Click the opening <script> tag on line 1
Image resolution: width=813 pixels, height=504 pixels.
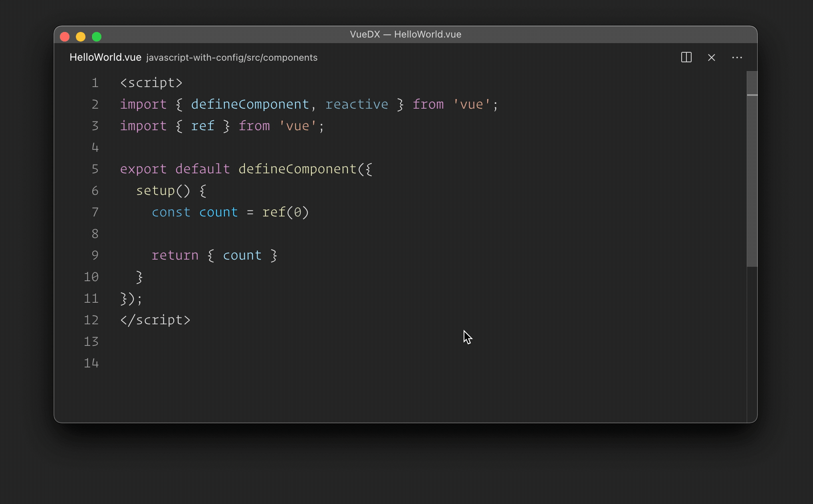[151, 83]
